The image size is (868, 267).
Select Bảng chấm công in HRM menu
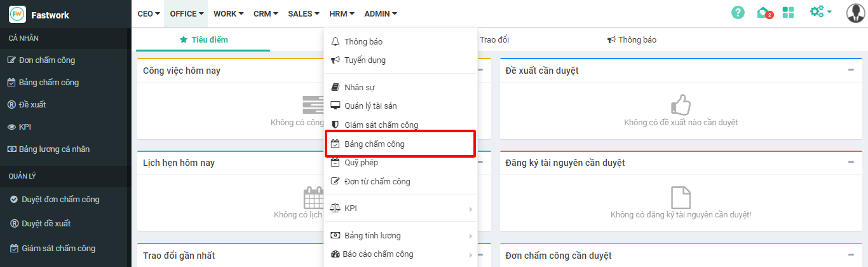[374, 144]
